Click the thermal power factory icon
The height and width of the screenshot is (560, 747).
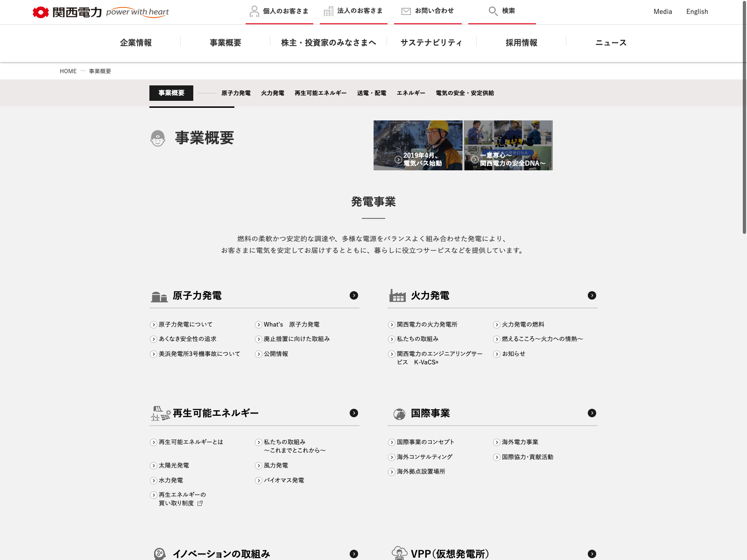(x=397, y=295)
